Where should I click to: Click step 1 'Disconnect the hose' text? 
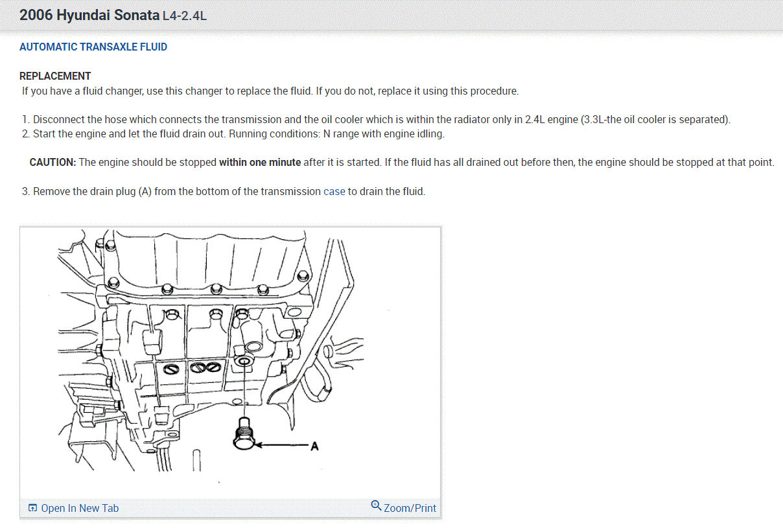376,120
